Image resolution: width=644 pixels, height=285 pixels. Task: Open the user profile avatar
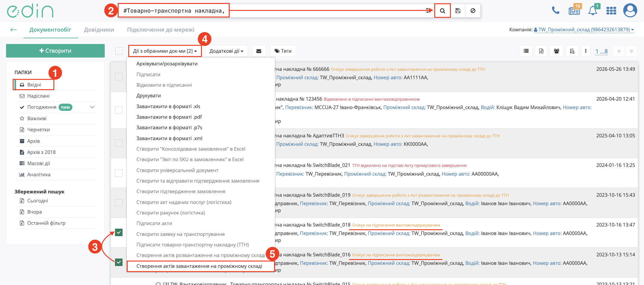coord(630,11)
